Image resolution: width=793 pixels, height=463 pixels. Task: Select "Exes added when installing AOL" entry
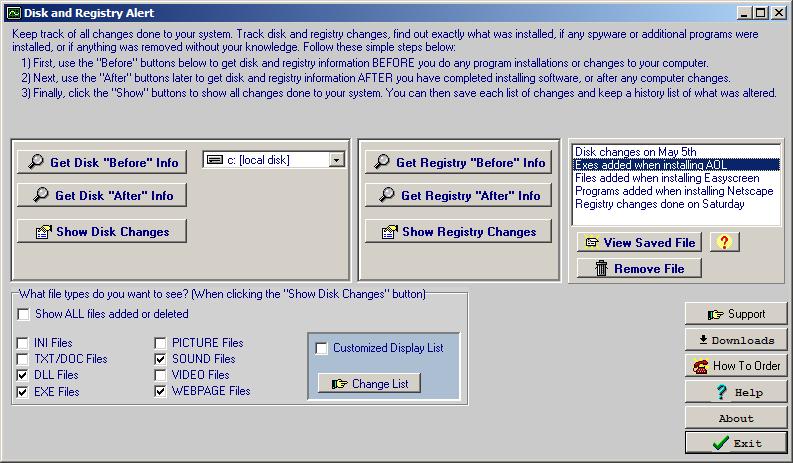[x=676, y=164]
